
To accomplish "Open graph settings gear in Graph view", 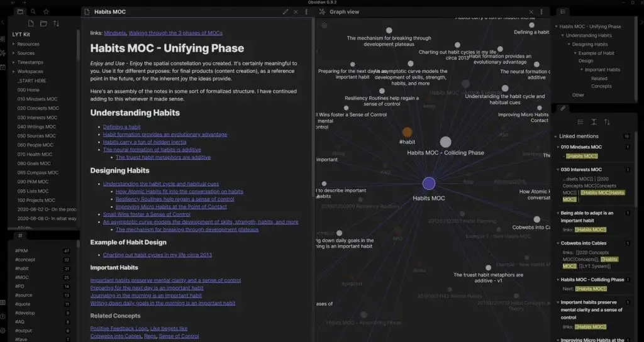I will [324, 25].
